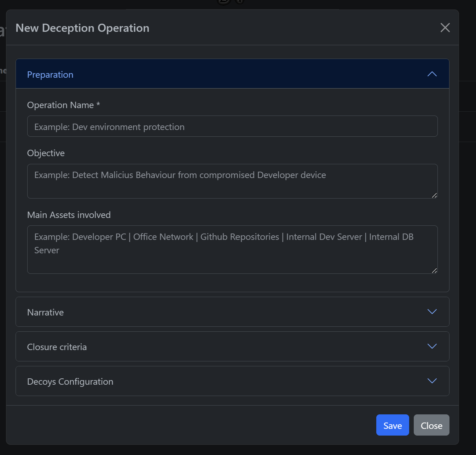Click the New Deception Operation title
Screen dimensions: 476x455
click(x=82, y=28)
